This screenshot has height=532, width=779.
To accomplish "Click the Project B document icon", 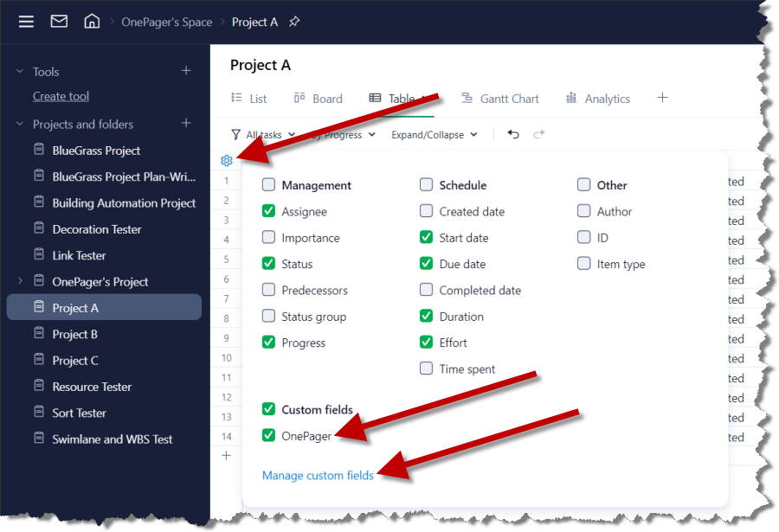I will pyautogui.click(x=39, y=333).
